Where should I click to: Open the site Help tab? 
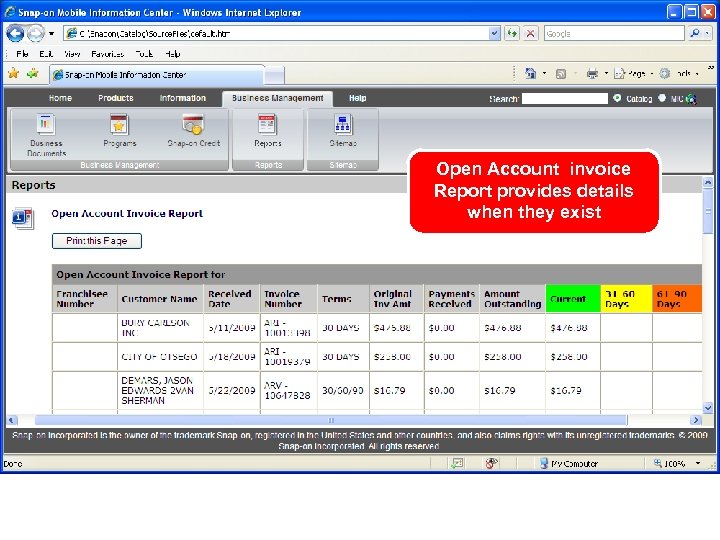(357, 98)
